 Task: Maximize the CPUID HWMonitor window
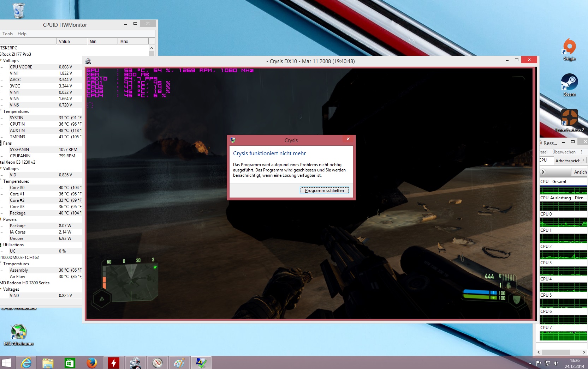(135, 24)
